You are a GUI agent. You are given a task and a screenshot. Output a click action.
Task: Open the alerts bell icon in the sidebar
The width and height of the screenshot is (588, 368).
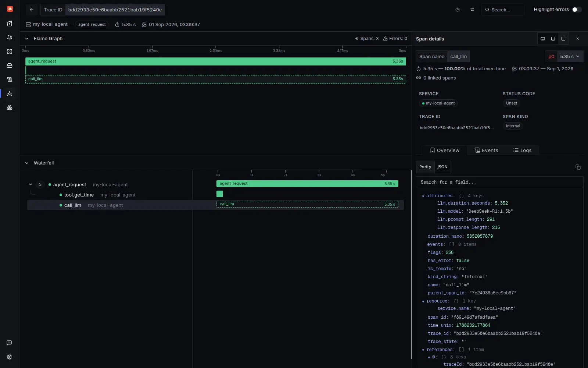[x=10, y=38]
